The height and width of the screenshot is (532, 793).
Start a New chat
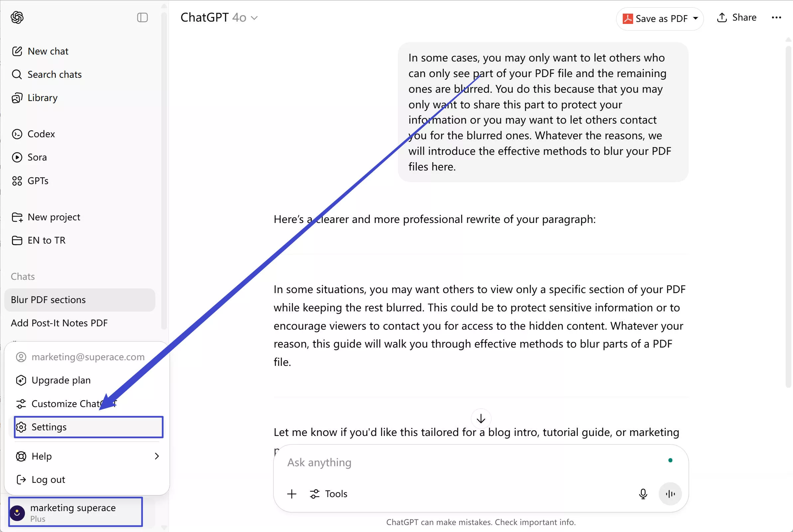pos(48,51)
